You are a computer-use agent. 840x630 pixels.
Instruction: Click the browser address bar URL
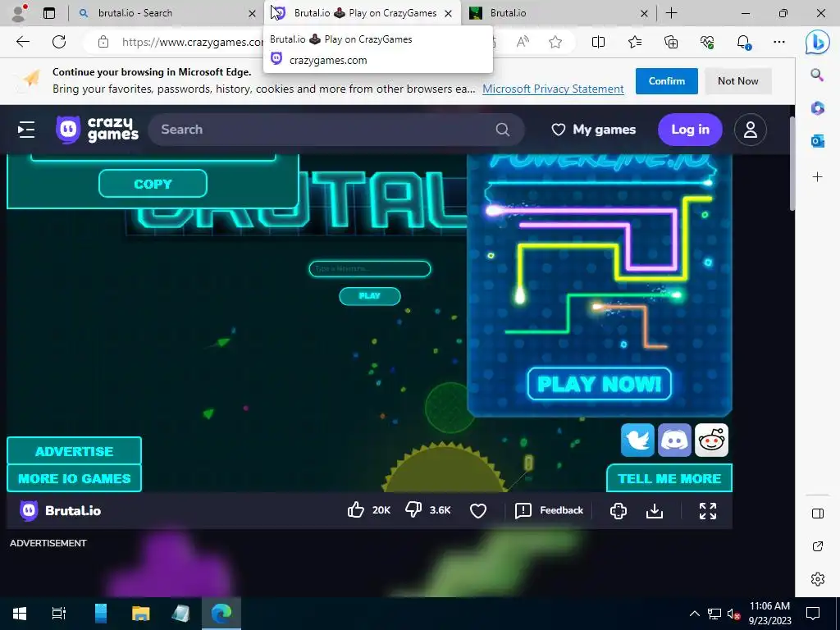(192, 42)
